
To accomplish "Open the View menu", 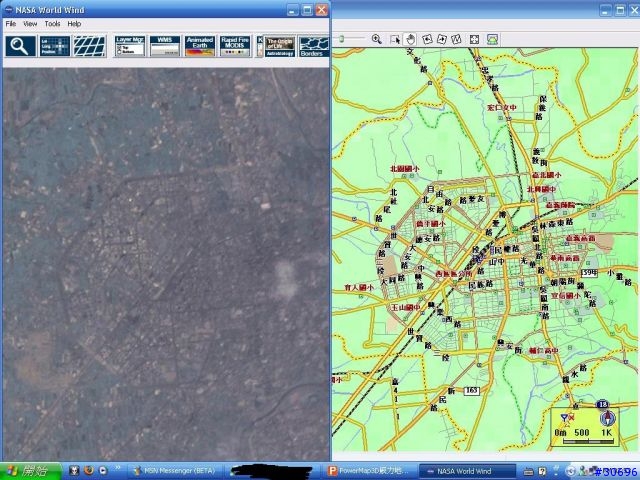I will pos(30,24).
